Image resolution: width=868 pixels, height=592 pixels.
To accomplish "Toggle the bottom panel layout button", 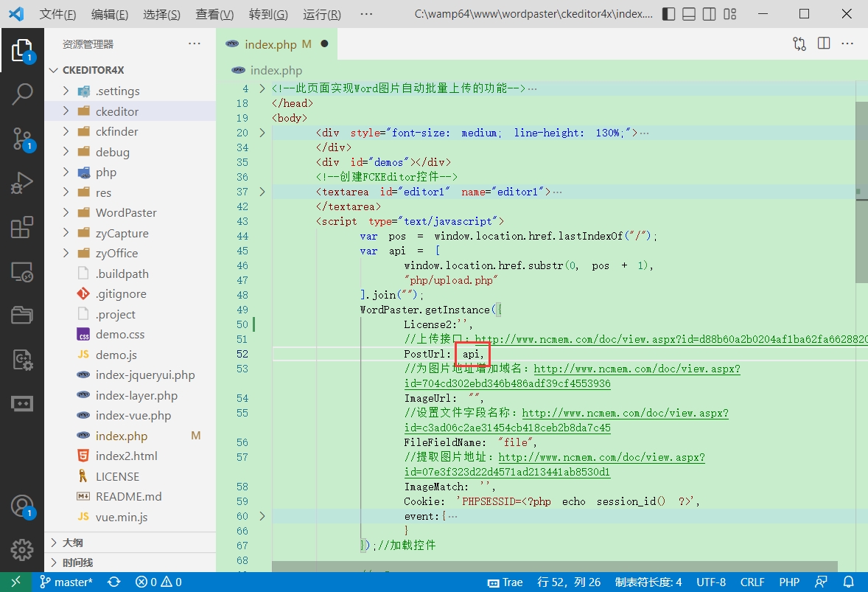I will (688, 14).
